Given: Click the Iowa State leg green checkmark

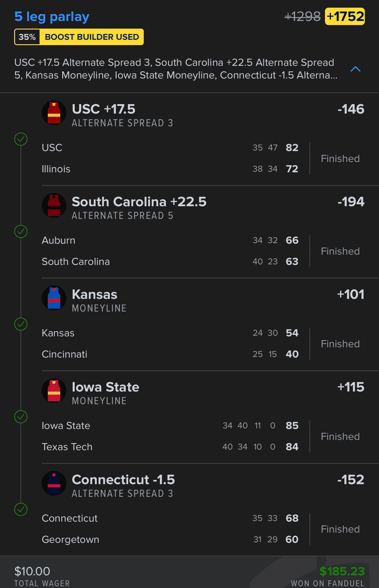Looking at the screenshot, I should click(21, 417).
